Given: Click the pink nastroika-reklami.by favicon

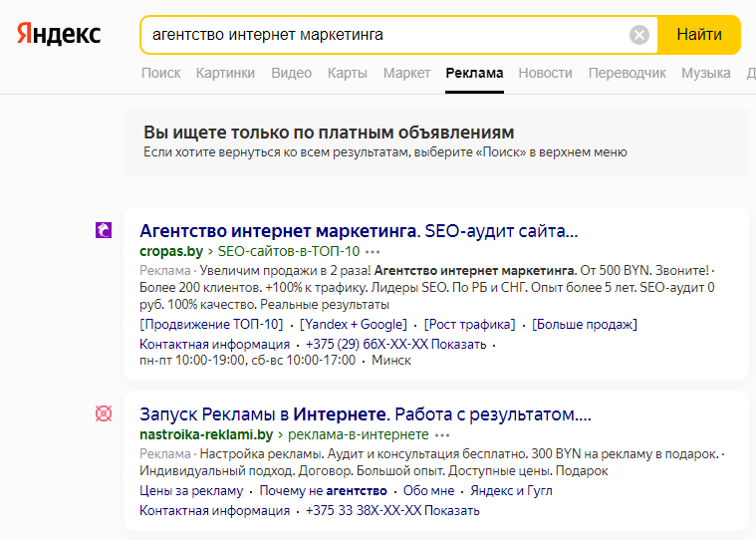Looking at the screenshot, I should point(104,413).
